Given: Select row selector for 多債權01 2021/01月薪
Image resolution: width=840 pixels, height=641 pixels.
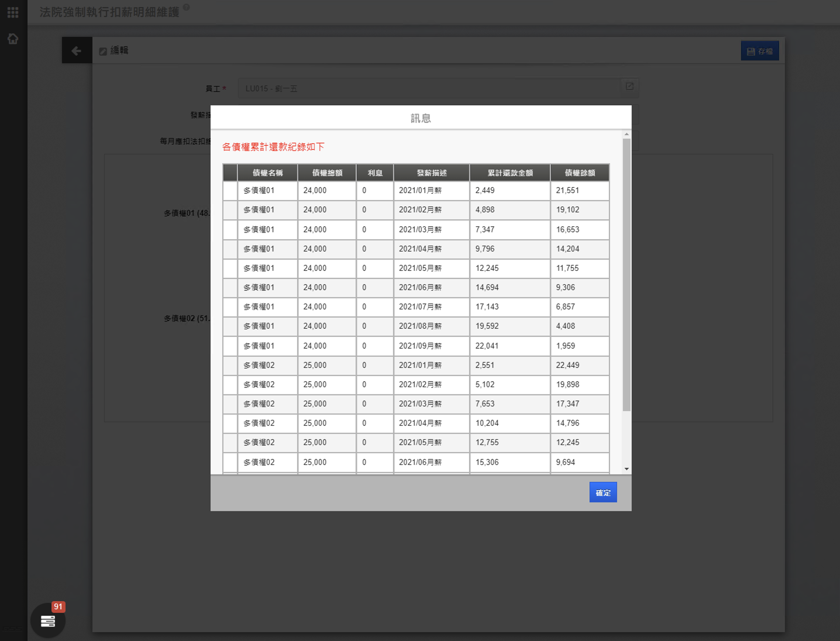Looking at the screenshot, I should (x=230, y=190).
